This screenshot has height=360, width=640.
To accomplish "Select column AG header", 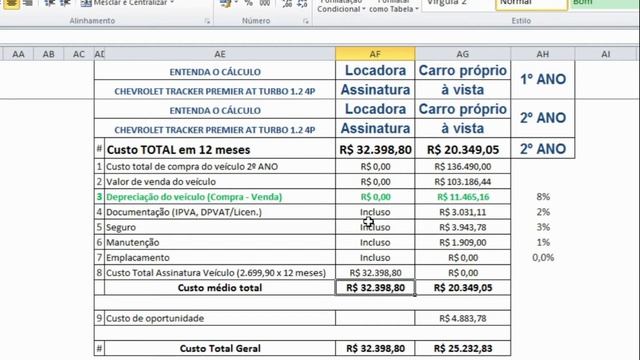I will point(462,54).
